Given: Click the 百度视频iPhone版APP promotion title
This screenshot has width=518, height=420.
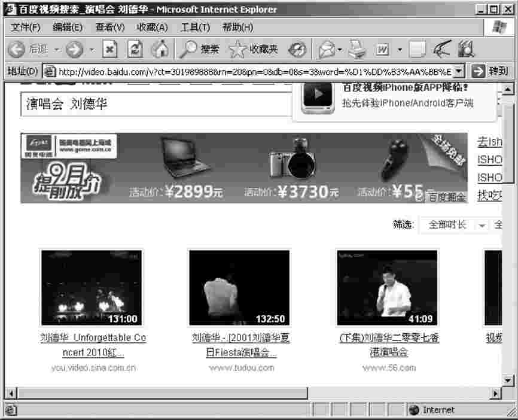Looking at the screenshot, I should tap(405, 87).
